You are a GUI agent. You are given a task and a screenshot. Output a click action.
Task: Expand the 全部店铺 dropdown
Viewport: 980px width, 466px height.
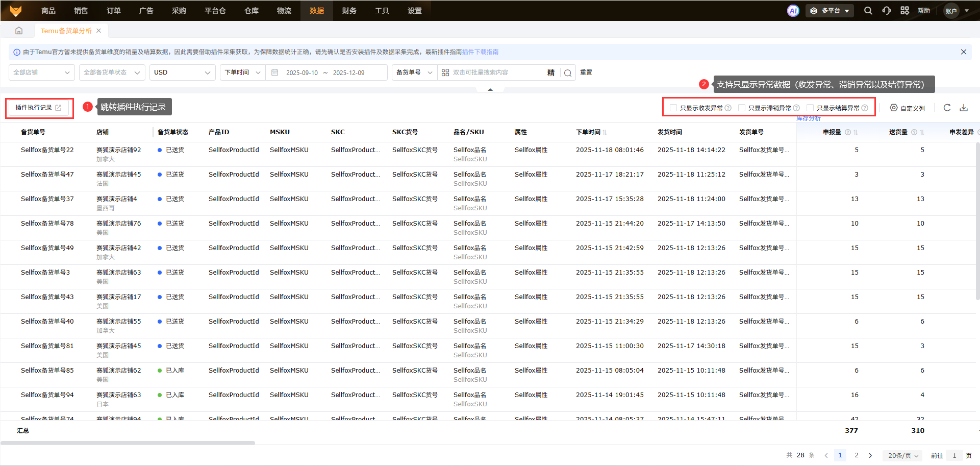point(41,72)
